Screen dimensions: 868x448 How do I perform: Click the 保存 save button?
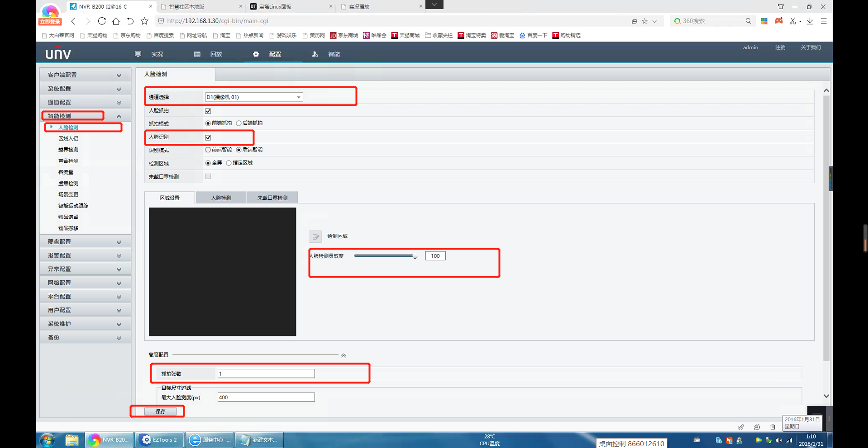pos(161,411)
